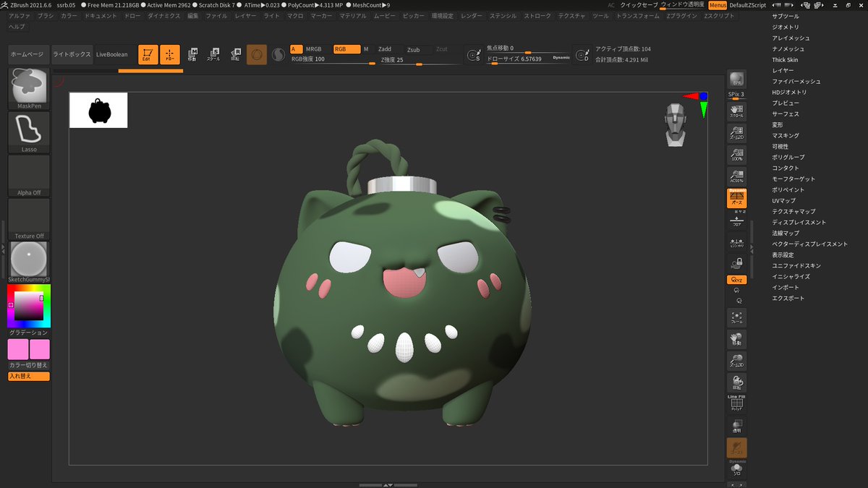Viewport: 868px width, 488px height.
Task: Open the Zプラグイン menu
Action: (681, 15)
